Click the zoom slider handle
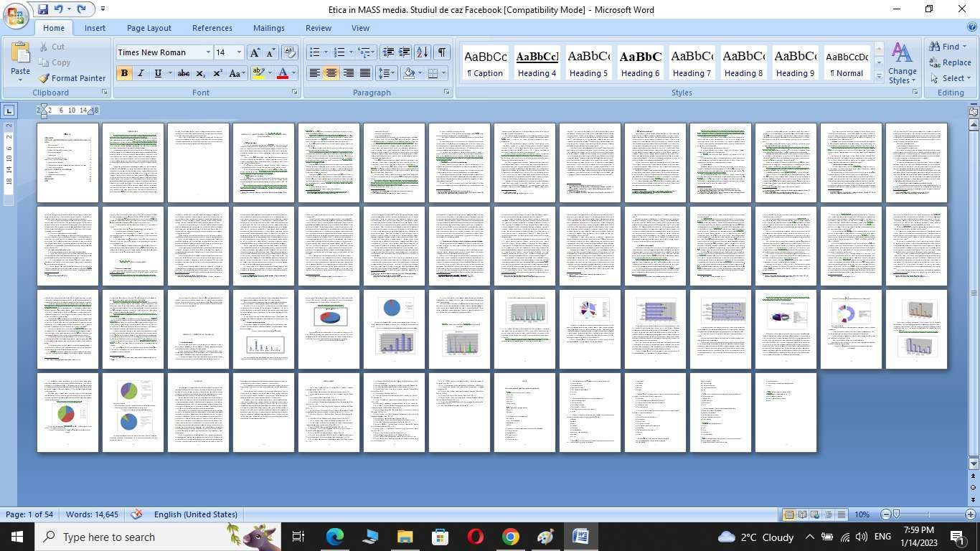This screenshot has height=551, width=980. coord(896,514)
